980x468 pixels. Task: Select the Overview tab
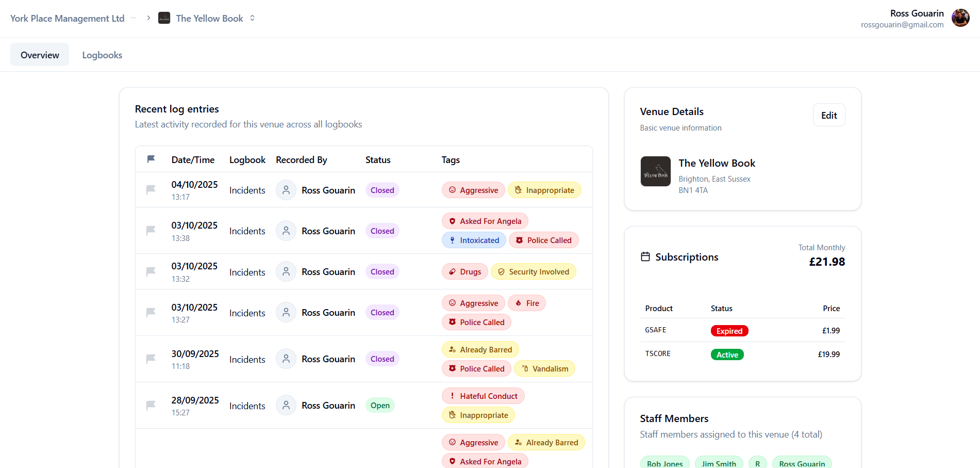pos(39,54)
